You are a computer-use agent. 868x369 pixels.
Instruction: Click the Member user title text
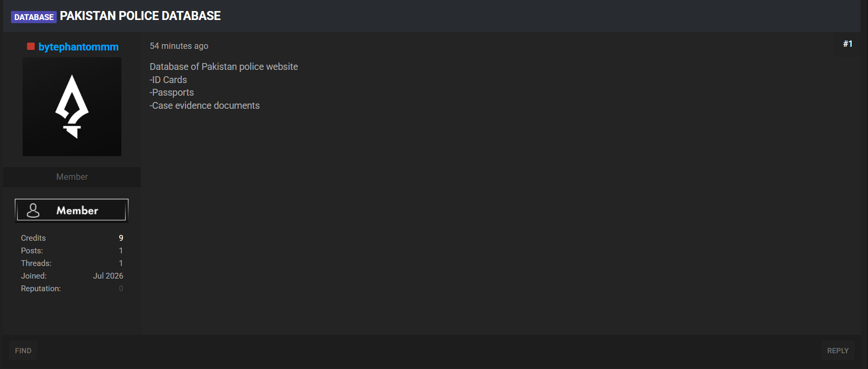pyautogui.click(x=72, y=177)
